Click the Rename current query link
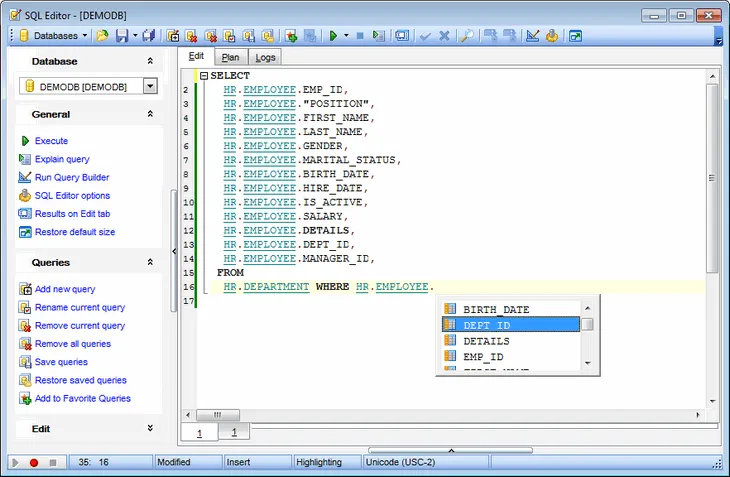Viewport: 730px width, 477px height. (x=80, y=307)
